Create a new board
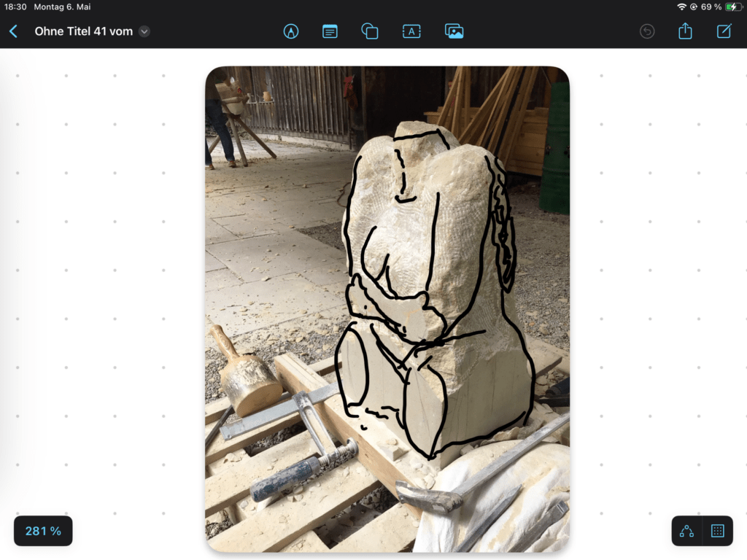 [x=724, y=31]
